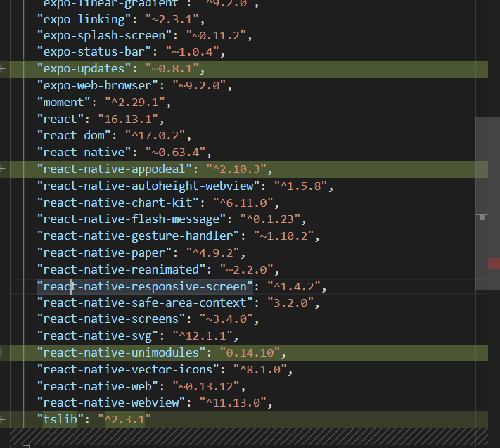Click the "react-native-screens" key

111,319
